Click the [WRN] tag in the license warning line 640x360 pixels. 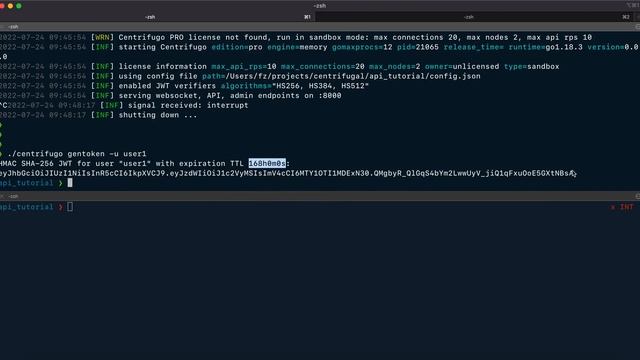(102, 37)
